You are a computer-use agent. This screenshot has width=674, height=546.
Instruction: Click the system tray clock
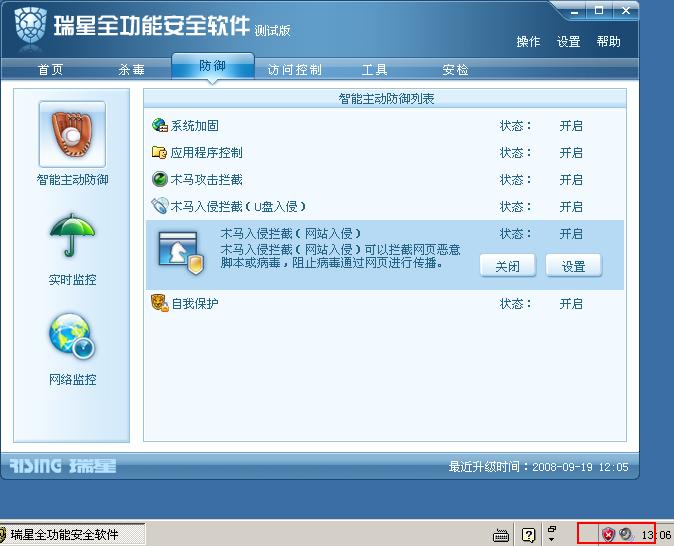coord(656,535)
